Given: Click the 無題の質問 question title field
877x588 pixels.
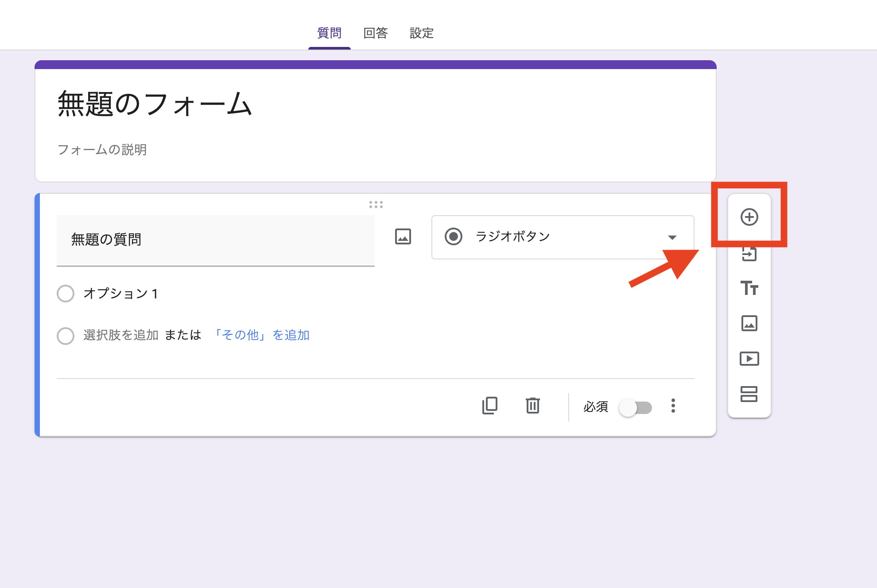Looking at the screenshot, I should point(215,240).
